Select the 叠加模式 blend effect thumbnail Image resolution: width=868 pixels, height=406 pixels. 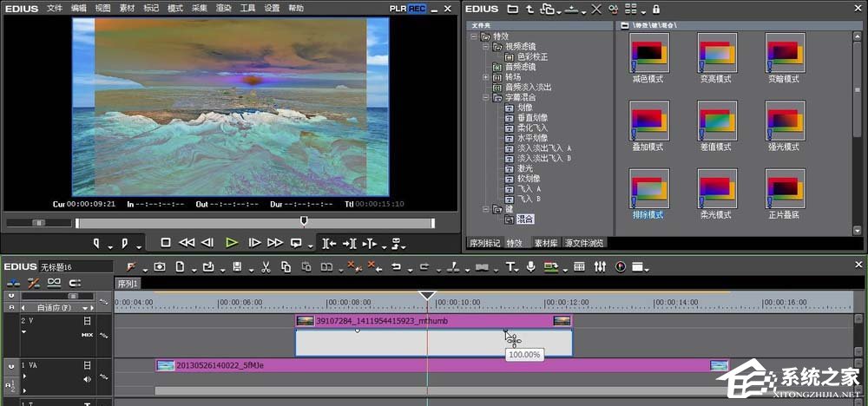pyautogui.click(x=648, y=120)
